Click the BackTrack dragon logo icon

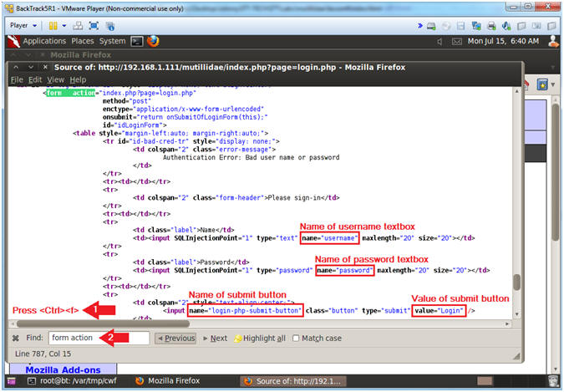13,42
